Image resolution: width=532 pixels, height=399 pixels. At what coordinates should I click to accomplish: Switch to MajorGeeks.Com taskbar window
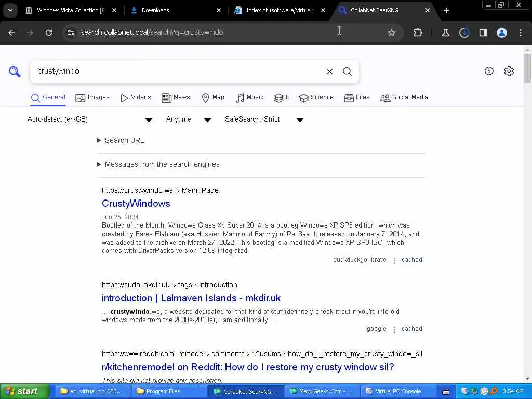321,391
